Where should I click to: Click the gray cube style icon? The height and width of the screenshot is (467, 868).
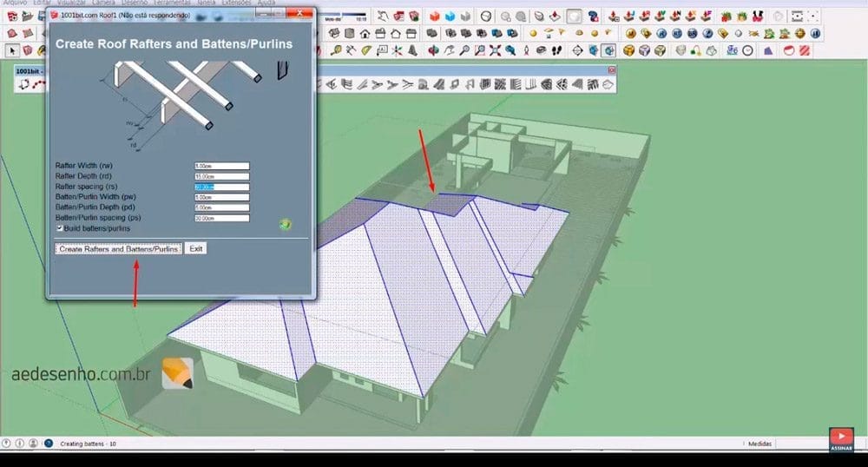[465, 16]
